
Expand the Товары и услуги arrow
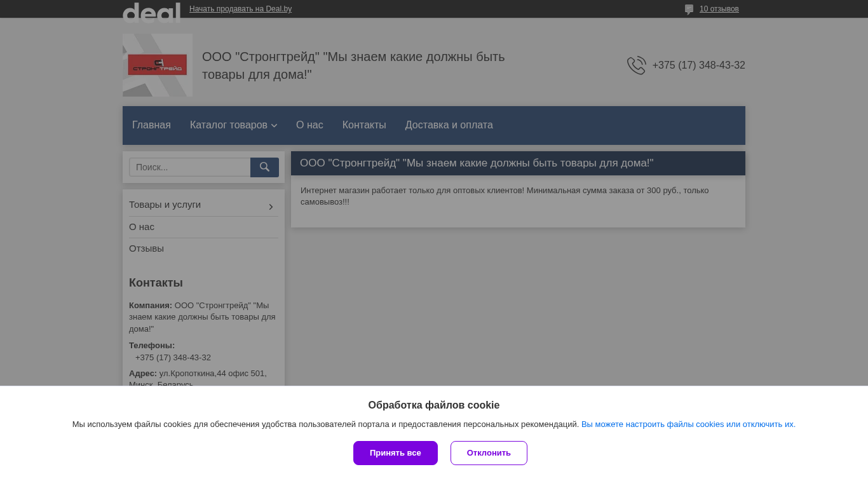pos(271,207)
